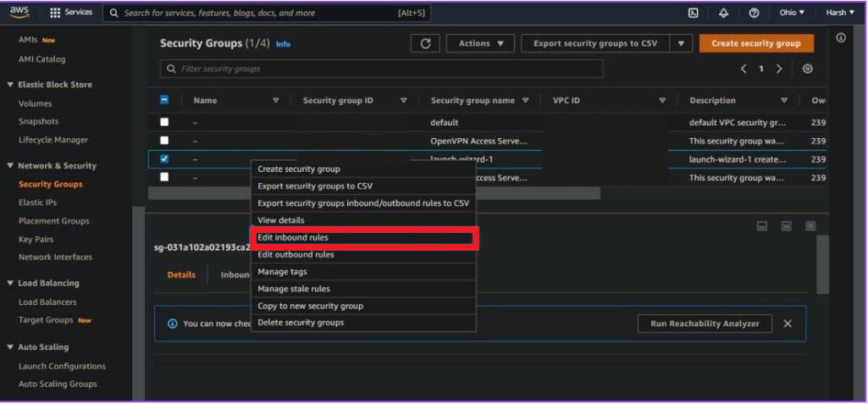Check the first OpenVPN Access Server row
Screen dimensions: 868x404
point(164,141)
